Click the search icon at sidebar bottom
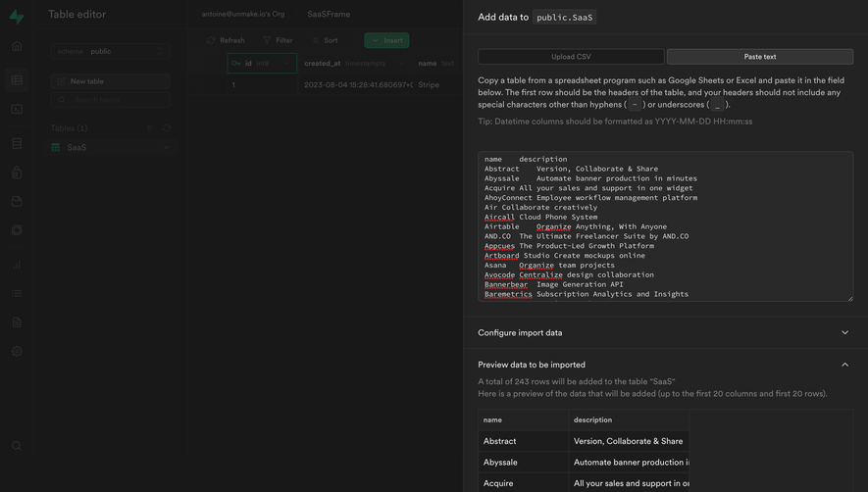 tap(17, 446)
